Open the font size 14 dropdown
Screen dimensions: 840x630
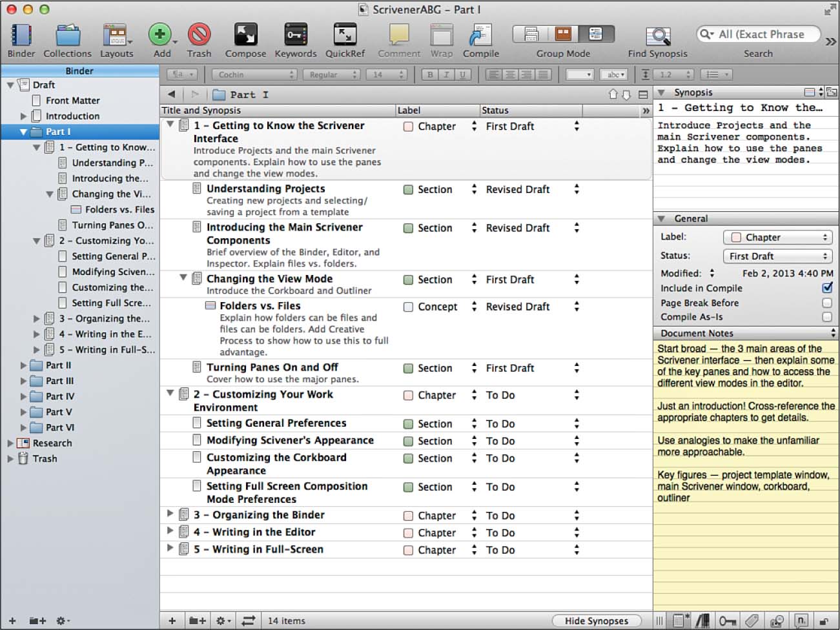click(x=387, y=75)
